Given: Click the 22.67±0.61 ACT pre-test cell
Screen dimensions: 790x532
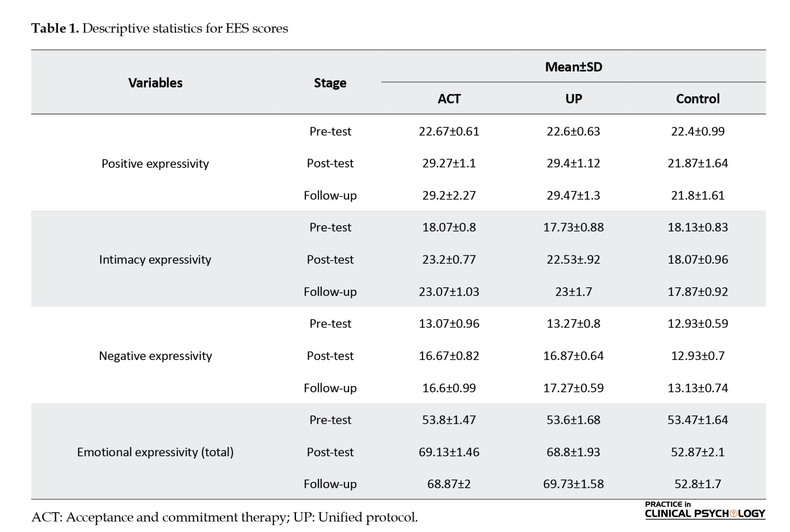Looking at the screenshot, I should [449, 131].
